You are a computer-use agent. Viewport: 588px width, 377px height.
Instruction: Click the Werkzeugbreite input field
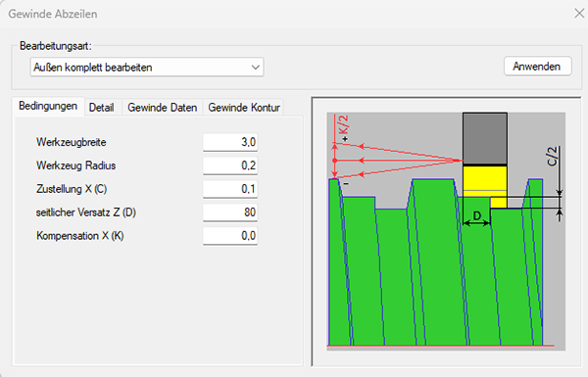[x=230, y=142]
